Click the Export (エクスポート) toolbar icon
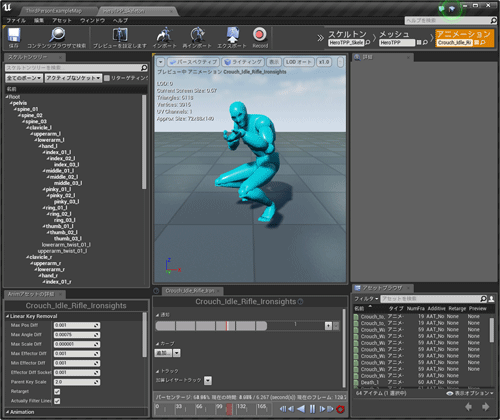The image size is (500, 420). coord(232,35)
